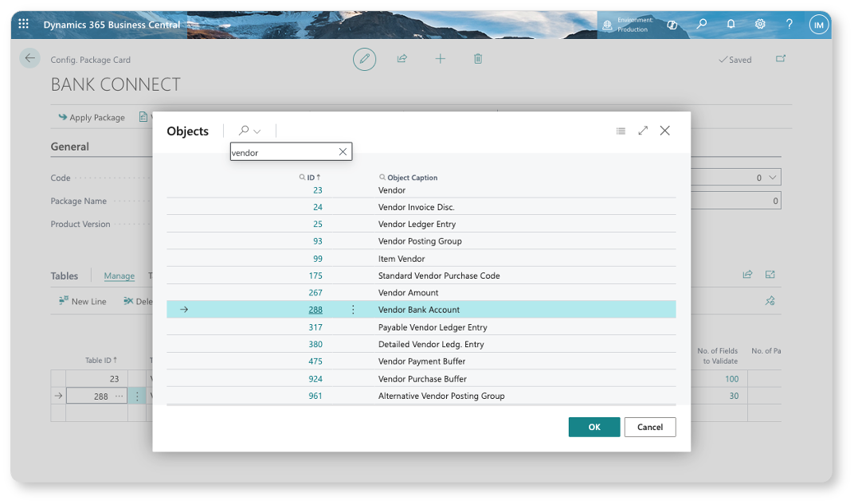Select the Vendor Purchase Buffer row

(x=421, y=379)
